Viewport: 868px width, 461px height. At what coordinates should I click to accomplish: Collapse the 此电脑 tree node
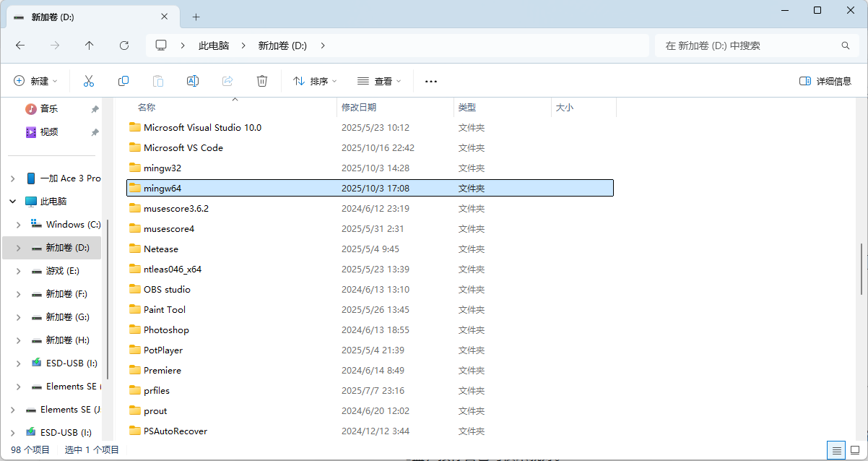click(x=13, y=202)
